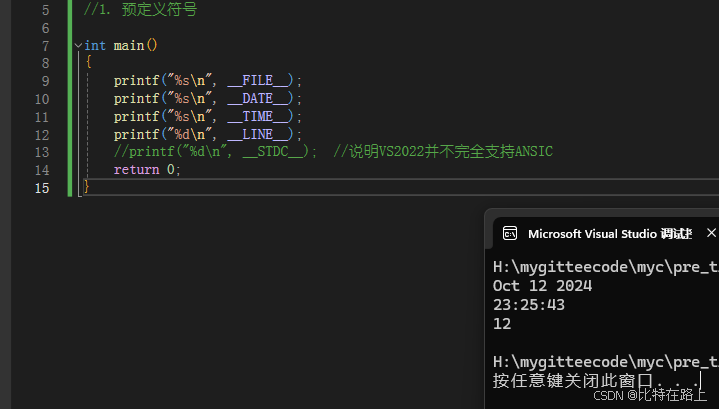The width and height of the screenshot is (719, 409).
Task: Collapse the main() function fold arrow
Action: point(78,45)
